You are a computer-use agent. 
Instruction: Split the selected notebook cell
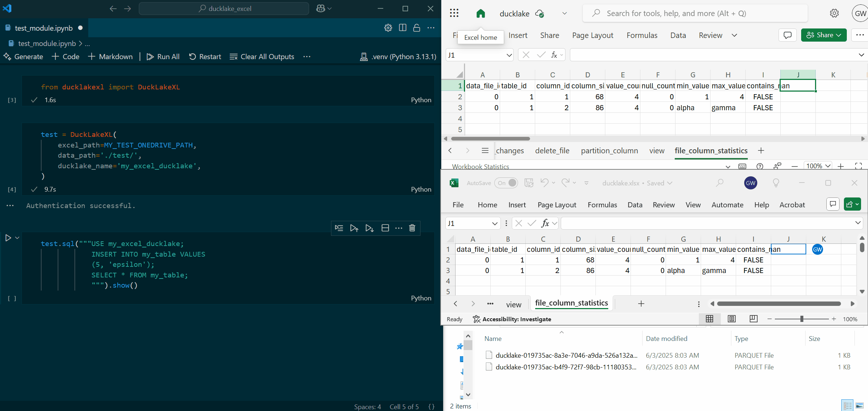click(385, 228)
